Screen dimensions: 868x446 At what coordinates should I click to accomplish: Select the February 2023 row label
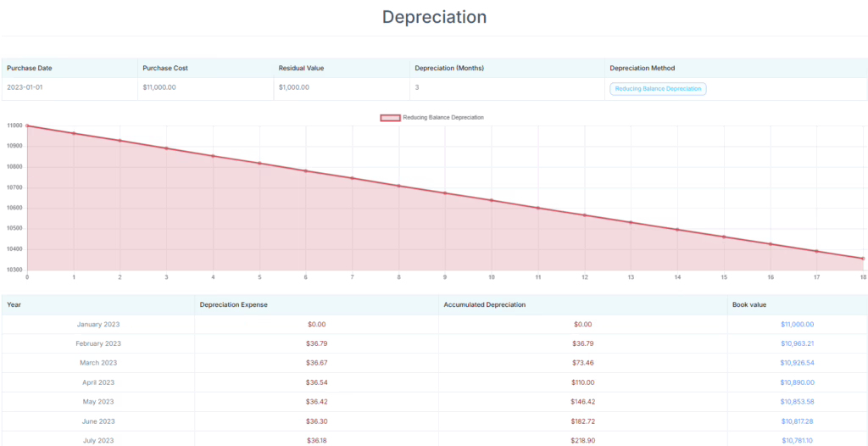tap(98, 343)
